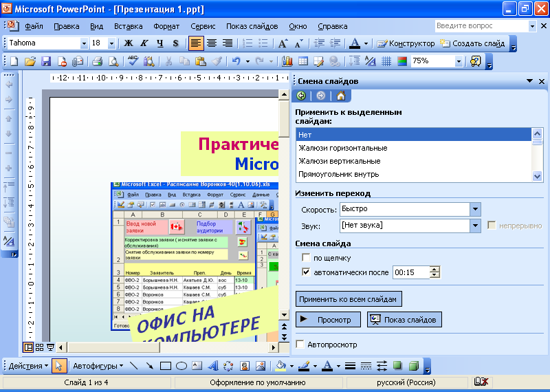Toggle text shadow (S) button
Viewport: 550px width, 392px height.
click(176, 43)
